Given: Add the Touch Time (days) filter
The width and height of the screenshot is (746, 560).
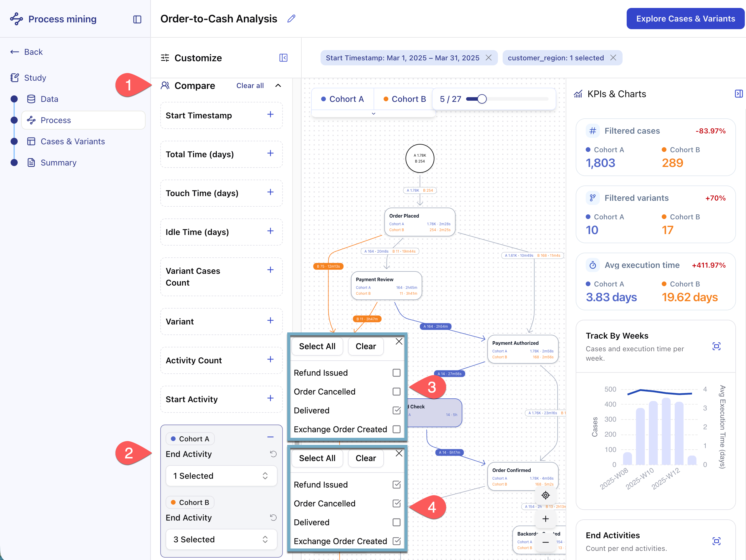Looking at the screenshot, I should pos(270,192).
